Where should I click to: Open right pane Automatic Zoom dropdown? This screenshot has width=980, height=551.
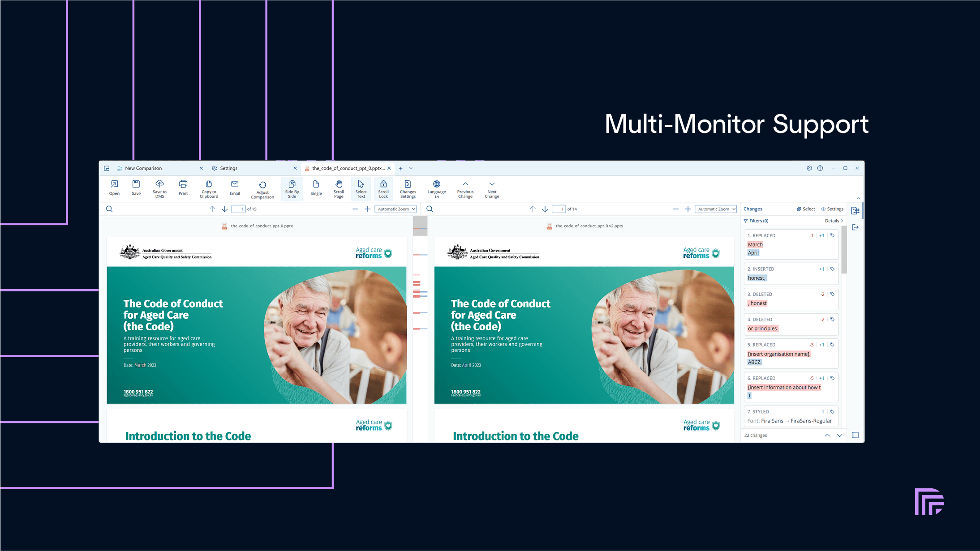(x=716, y=209)
